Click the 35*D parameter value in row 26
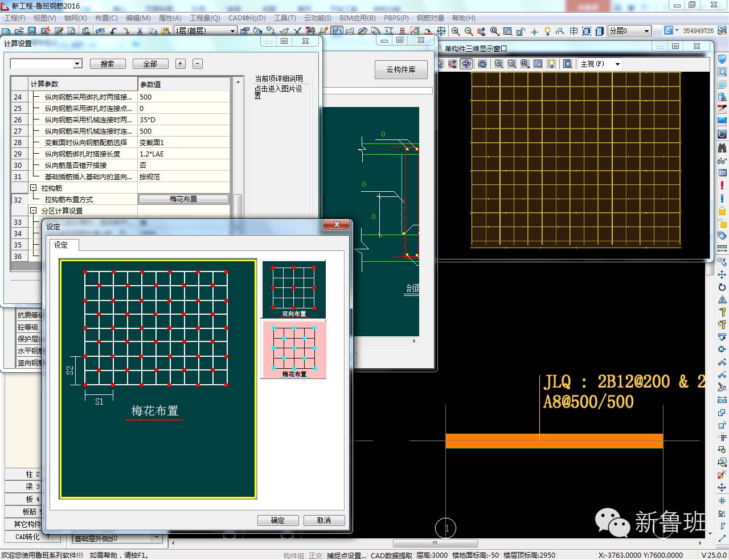Screen dimensions: 729x560 pyautogui.click(x=183, y=120)
